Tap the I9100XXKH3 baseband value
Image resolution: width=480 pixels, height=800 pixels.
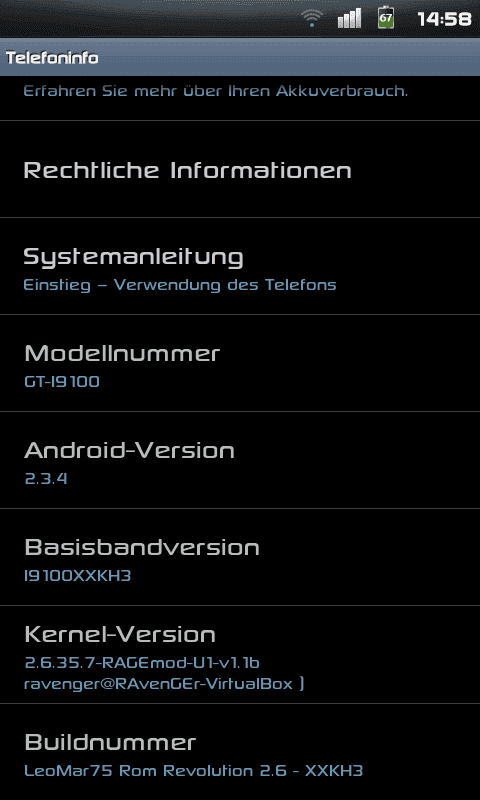[x=78, y=576]
